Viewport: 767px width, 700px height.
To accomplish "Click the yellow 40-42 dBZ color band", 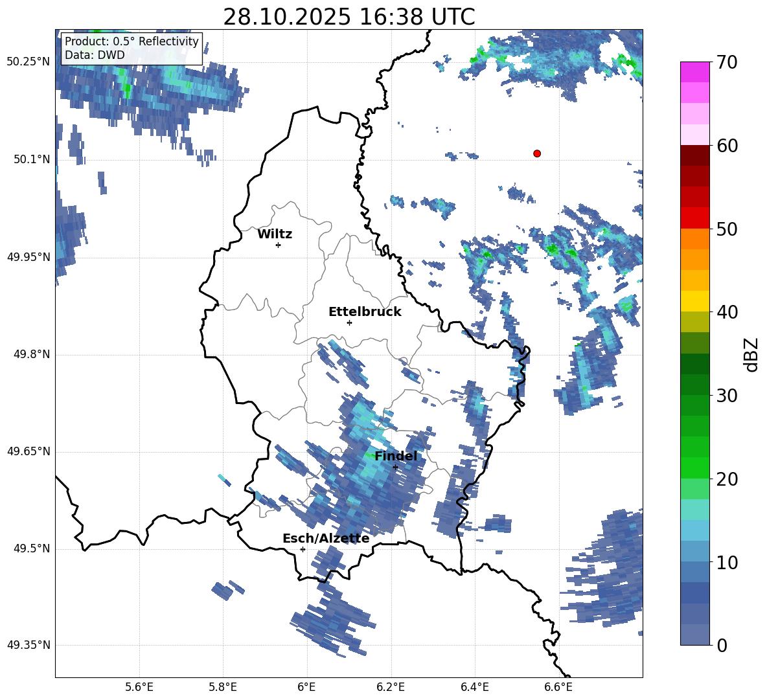I will pos(694,302).
